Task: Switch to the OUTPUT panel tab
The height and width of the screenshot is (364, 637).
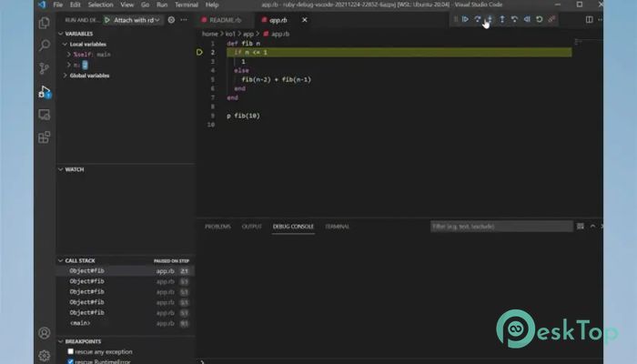Action: point(252,227)
